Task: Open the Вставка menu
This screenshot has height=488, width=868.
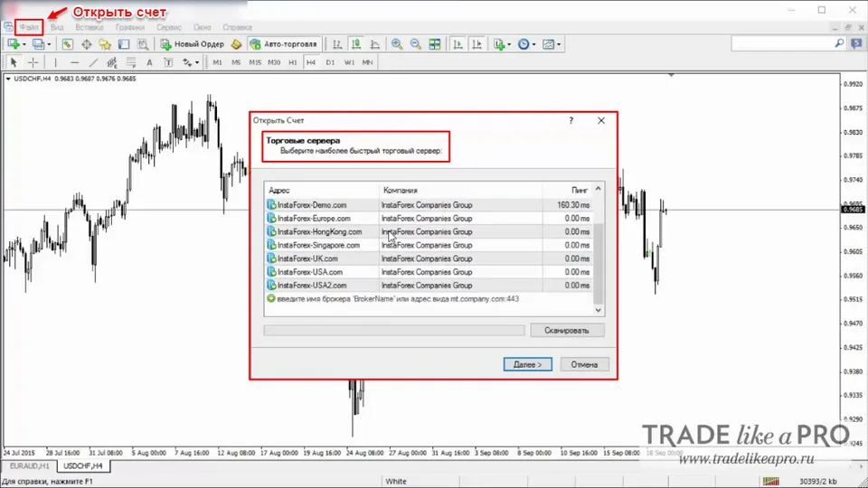Action: point(90,27)
